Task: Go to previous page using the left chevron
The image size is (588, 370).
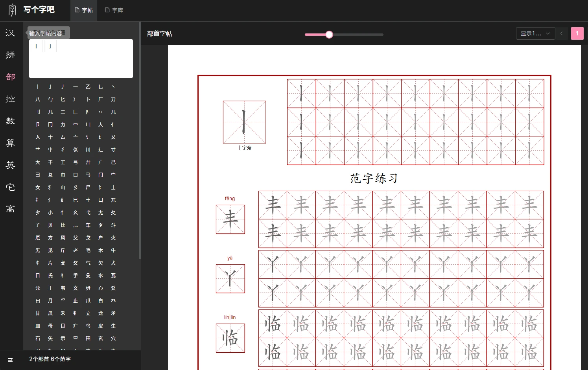Action: point(562,33)
